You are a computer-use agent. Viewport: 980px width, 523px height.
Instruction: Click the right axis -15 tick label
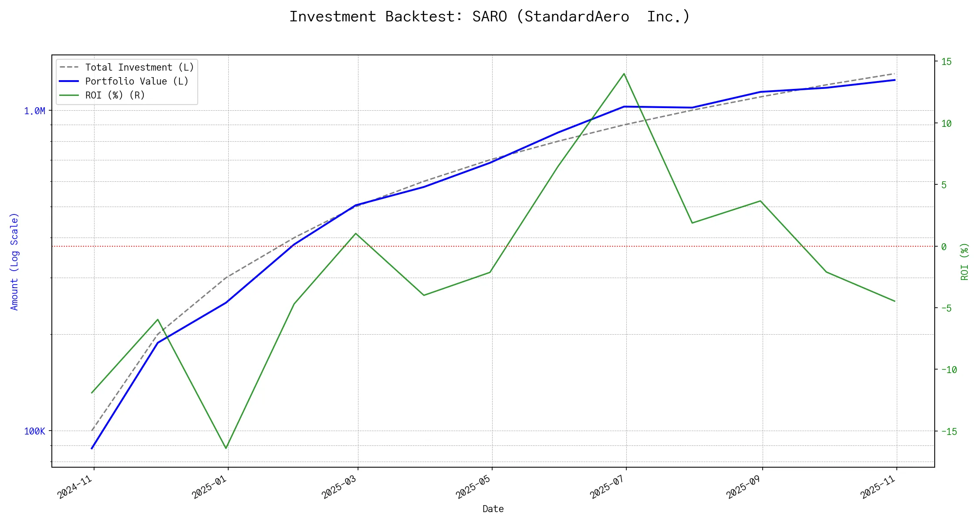949,431
